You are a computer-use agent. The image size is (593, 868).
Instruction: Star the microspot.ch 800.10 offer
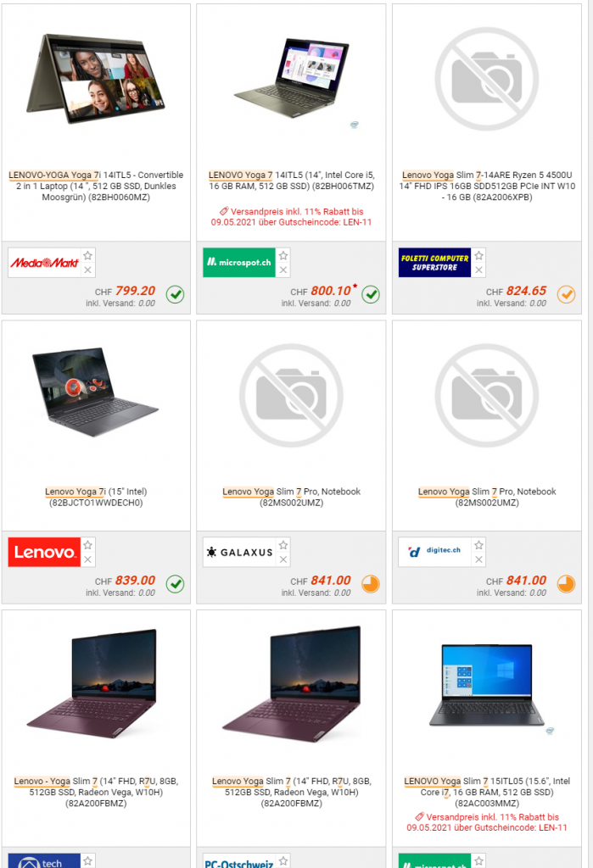(x=283, y=255)
